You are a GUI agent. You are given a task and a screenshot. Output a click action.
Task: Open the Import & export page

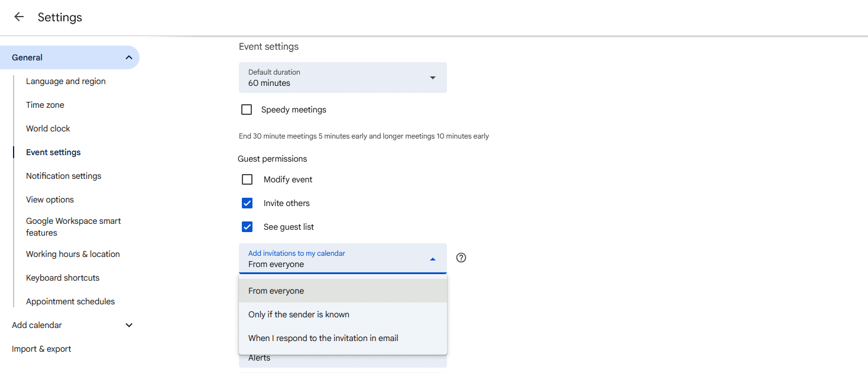(41, 349)
